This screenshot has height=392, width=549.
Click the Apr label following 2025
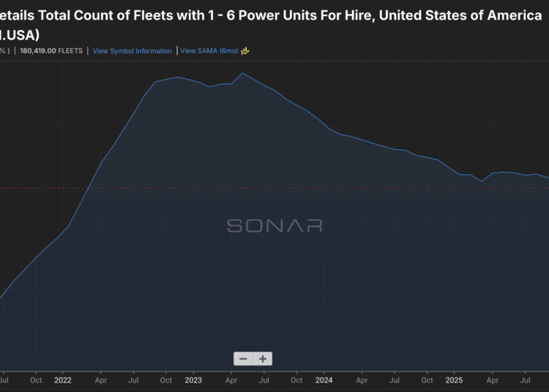pyautogui.click(x=493, y=380)
